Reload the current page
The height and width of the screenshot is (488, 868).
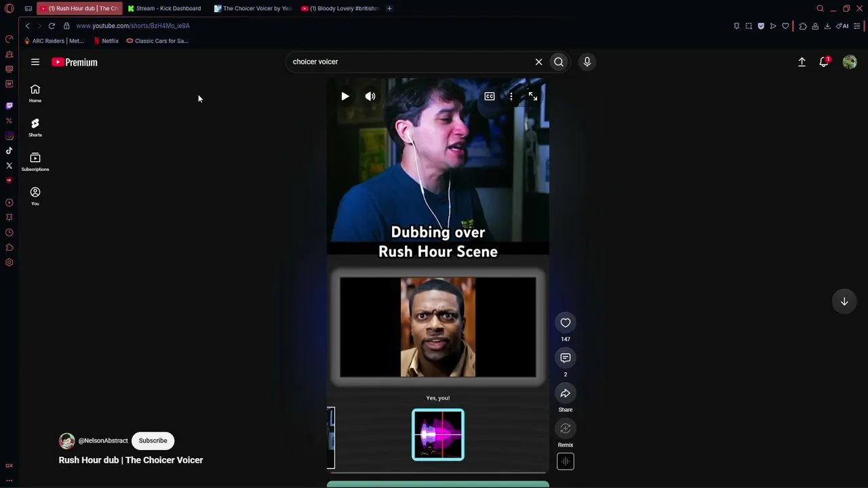[52, 26]
